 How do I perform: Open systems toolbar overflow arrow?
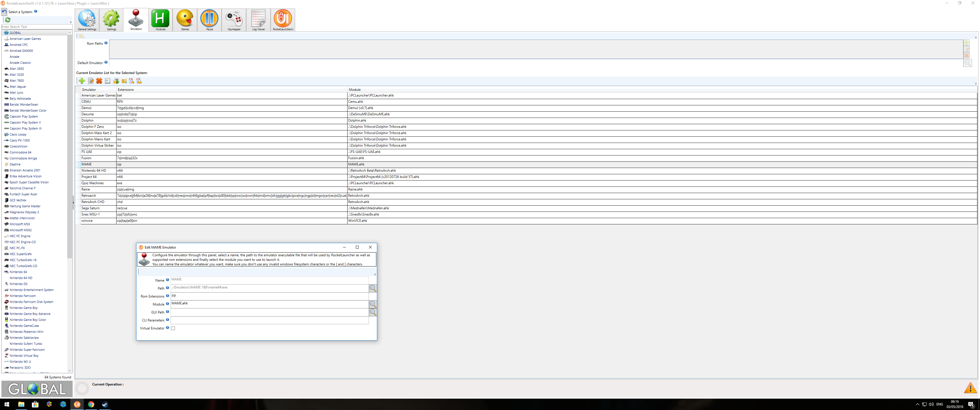[x=71, y=22]
